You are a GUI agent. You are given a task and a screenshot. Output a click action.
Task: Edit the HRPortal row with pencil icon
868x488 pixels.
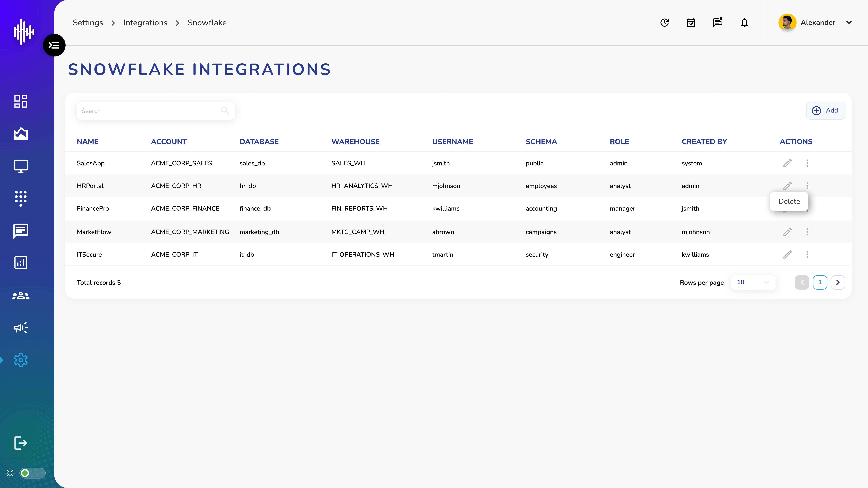(x=788, y=186)
